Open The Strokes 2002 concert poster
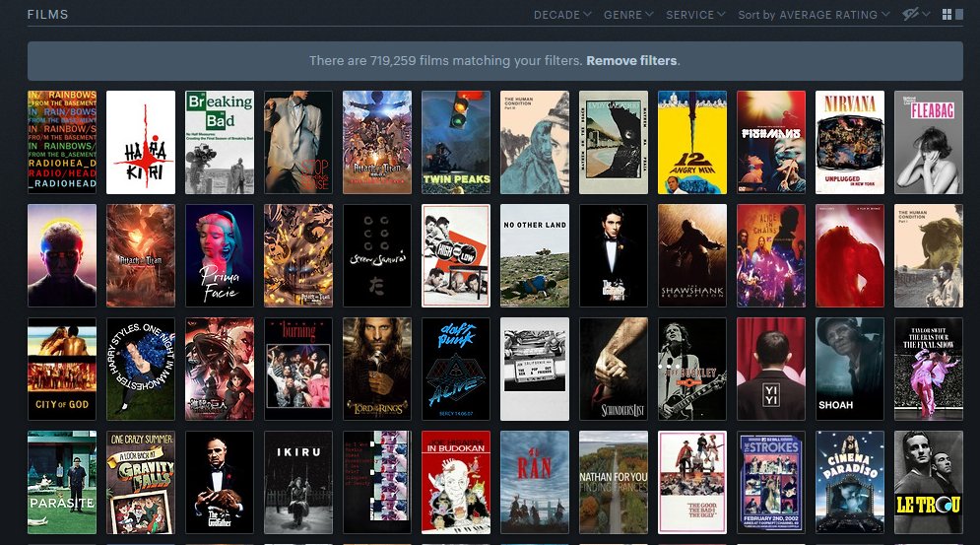 point(770,482)
